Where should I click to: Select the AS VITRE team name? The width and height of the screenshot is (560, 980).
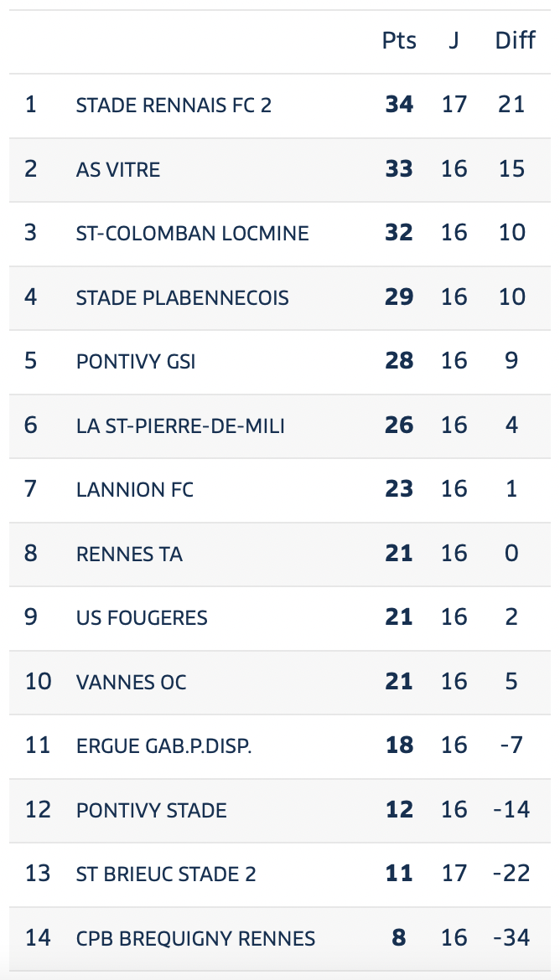pos(118,169)
